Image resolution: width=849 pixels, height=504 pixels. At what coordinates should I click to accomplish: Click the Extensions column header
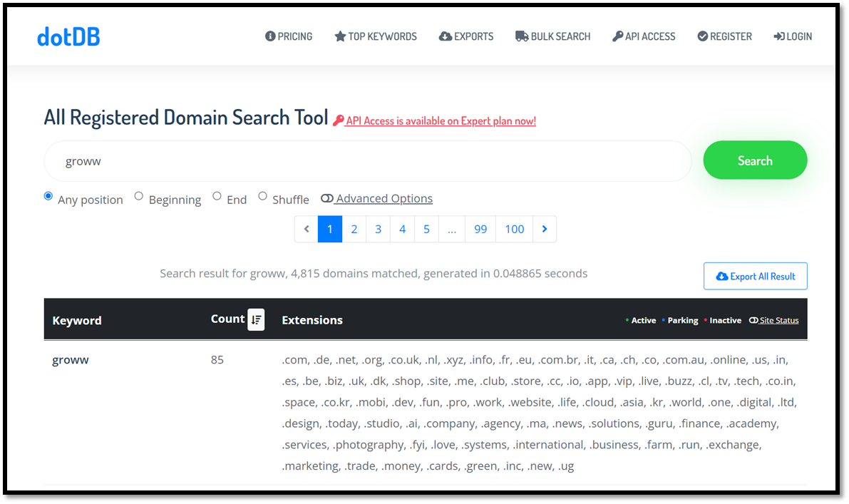click(312, 320)
